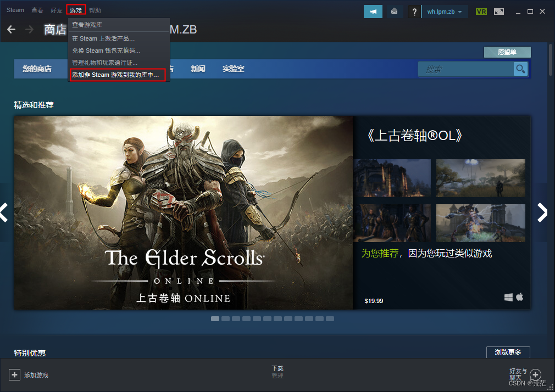Click the 精选和推荐 section heading

point(34,105)
